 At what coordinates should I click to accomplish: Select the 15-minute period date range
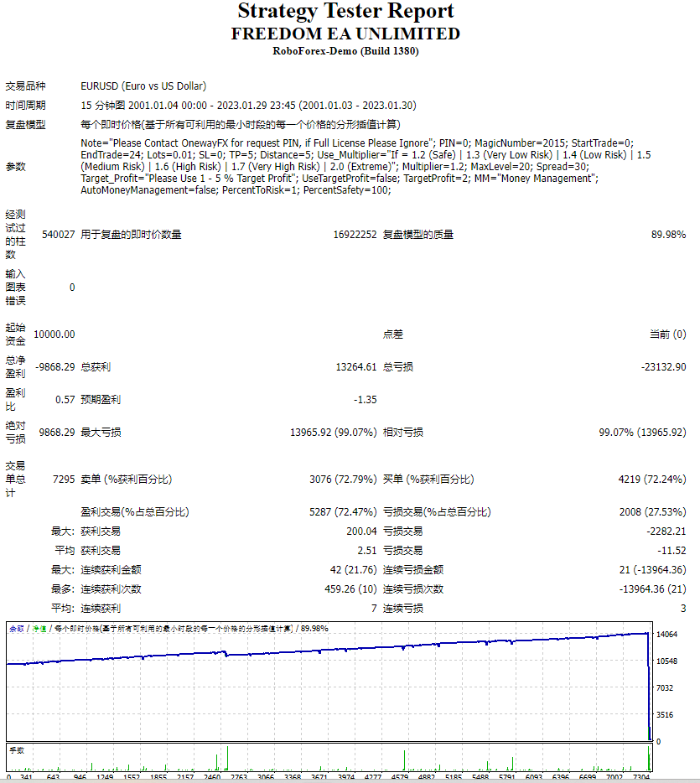pyautogui.click(x=248, y=106)
